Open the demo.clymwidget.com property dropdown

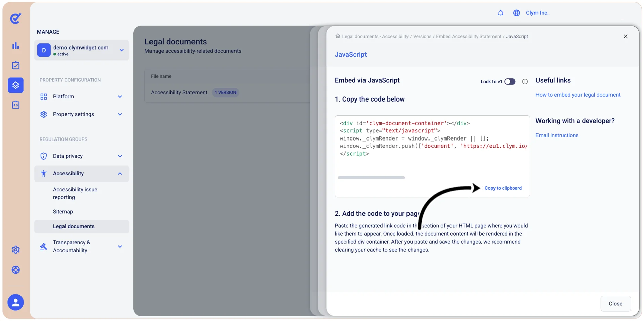click(x=82, y=50)
